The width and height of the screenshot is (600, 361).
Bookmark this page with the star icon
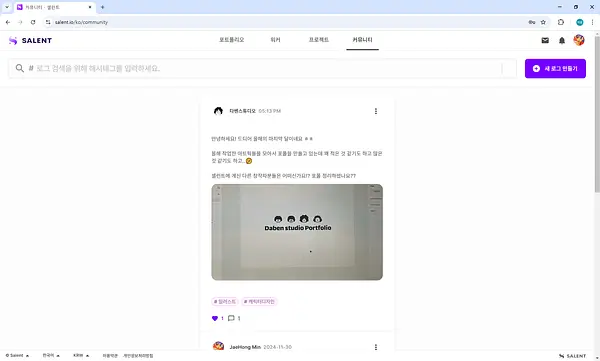tap(543, 22)
